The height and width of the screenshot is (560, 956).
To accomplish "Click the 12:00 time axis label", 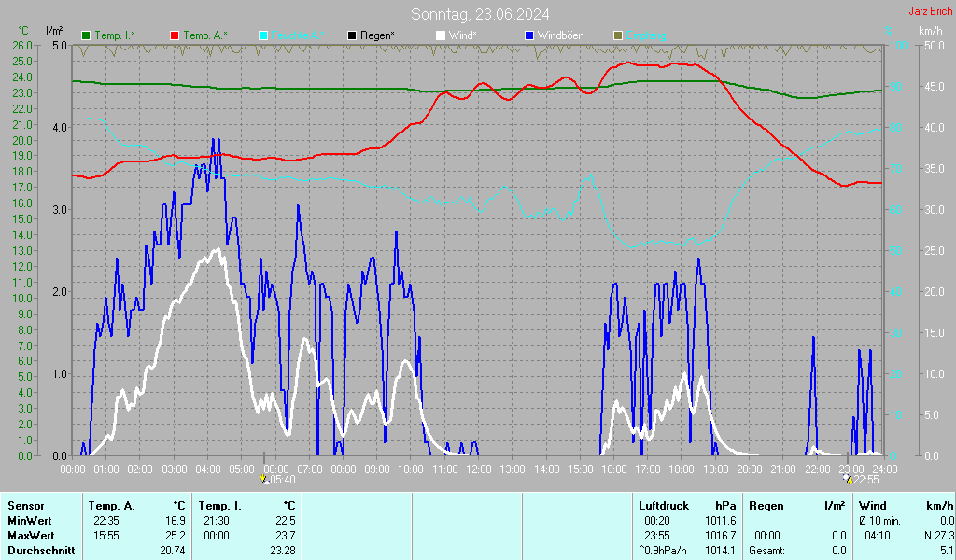I will (479, 468).
